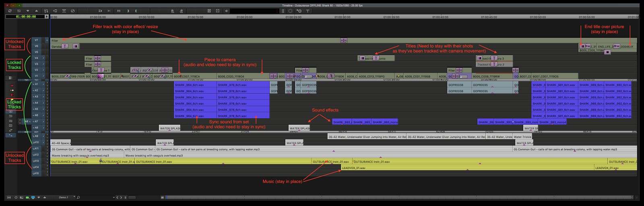Select the B006_C020_1119O4 video clip
The width and height of the screenshot is (644, 206).
(x=243, y=76)
